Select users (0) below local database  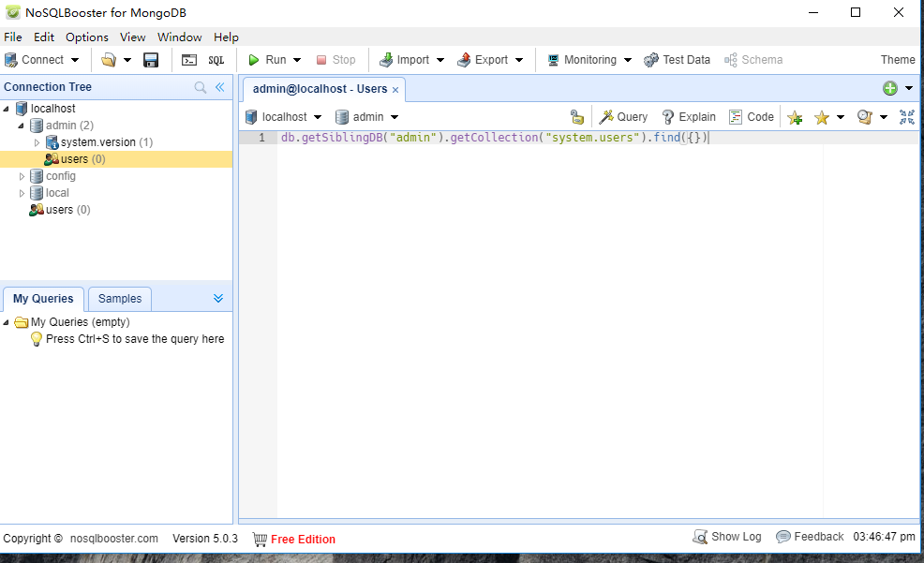coord(67,210)
